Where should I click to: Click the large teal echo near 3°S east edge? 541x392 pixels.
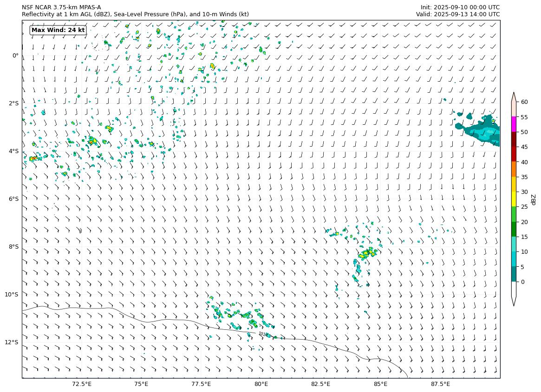pos(483,132)
